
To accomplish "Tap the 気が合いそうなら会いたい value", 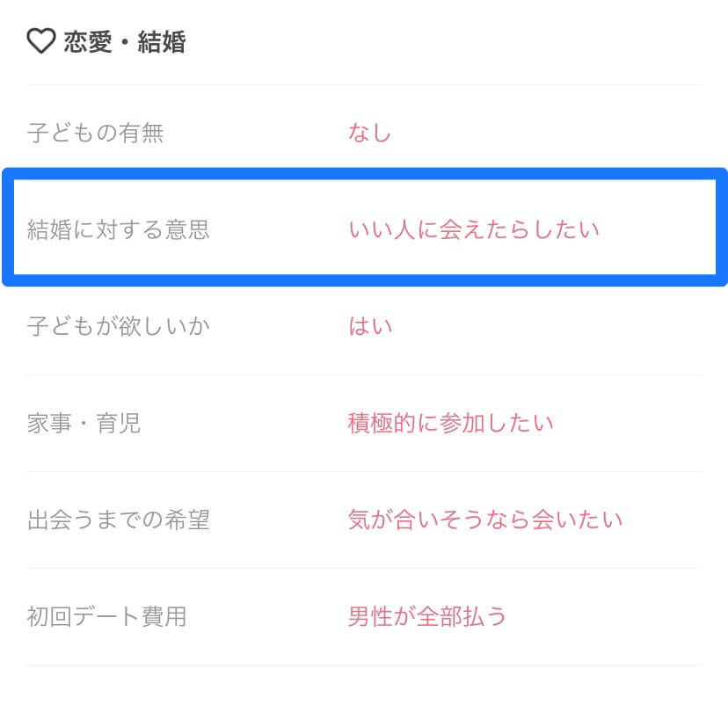I will (485, 520).
